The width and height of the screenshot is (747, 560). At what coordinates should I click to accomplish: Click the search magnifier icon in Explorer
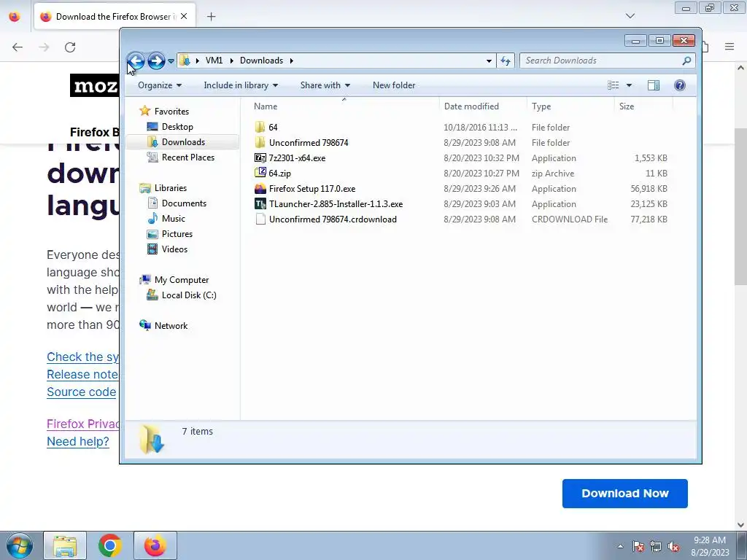pos(686,61)
